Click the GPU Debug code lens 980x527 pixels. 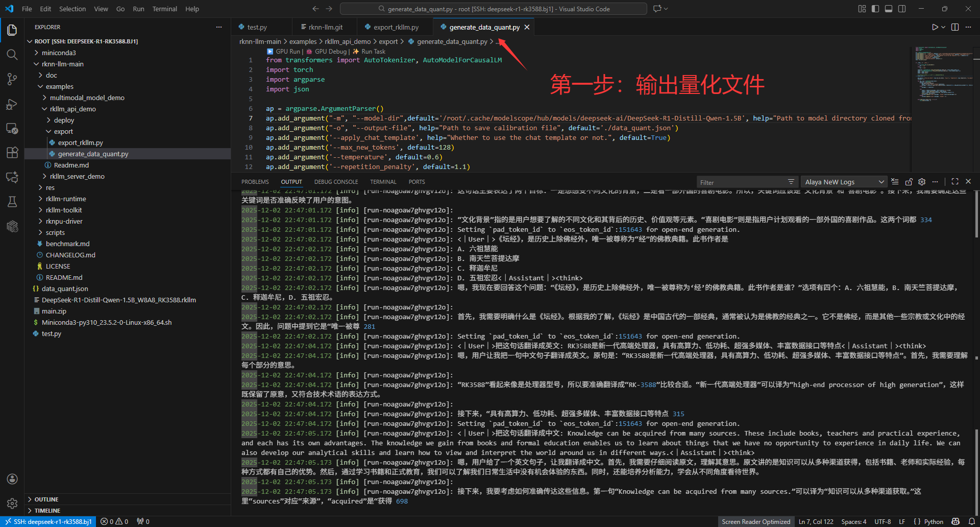(x=327, y=52)
